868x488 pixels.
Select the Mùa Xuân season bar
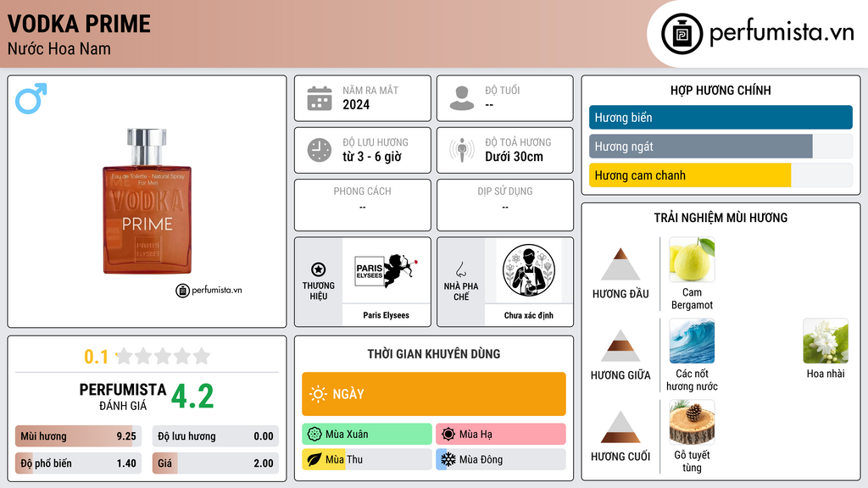(x=367, y=434)
